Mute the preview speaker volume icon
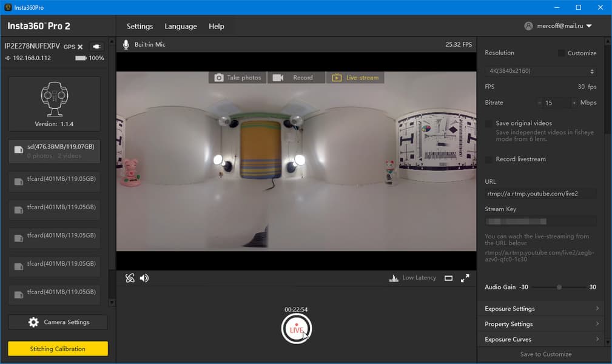 [144, 278]
